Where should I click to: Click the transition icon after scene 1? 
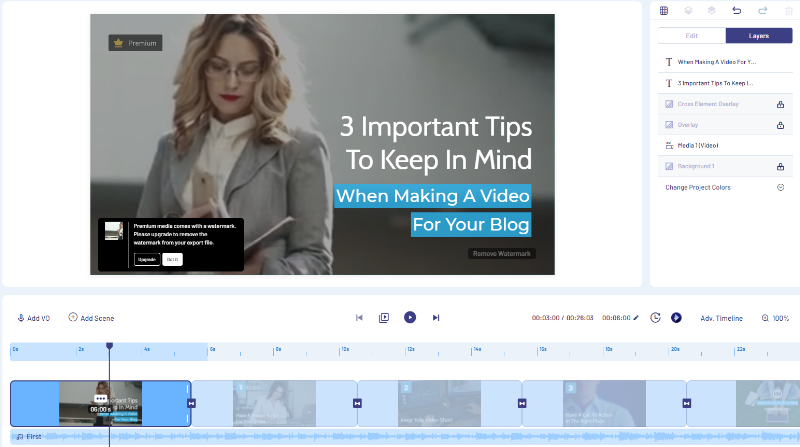(x=357, y=403)
